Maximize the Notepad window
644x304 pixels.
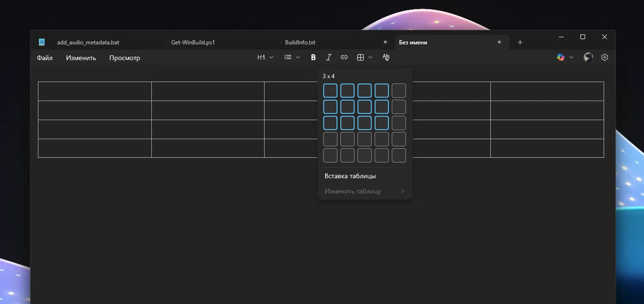[x=583, y=37]
